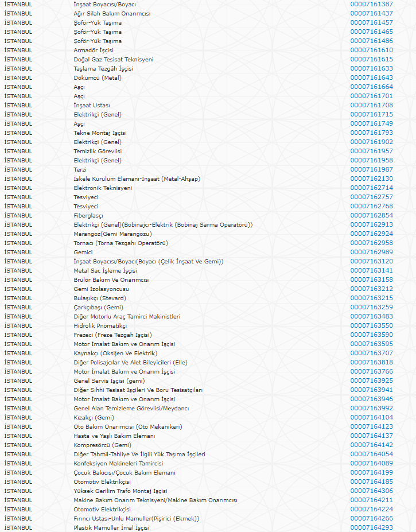416x532 pixels.
Task: Open listing 00007161437 for Ağır Silah Bakım Onarımcısı
Action: [371, 13]
